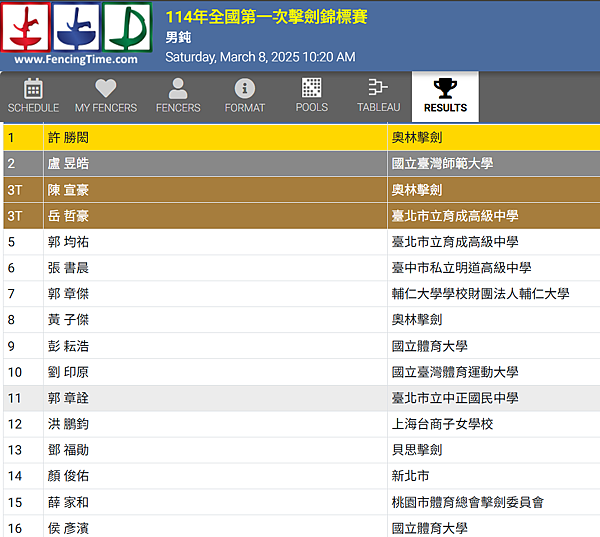Select second place fencer 盧 昱皓

[x=68, y=163]
